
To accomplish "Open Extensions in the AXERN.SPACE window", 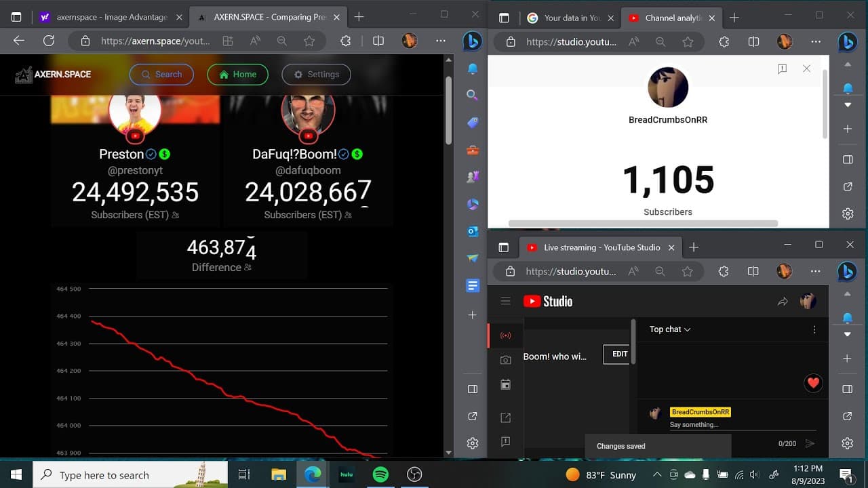I will (346, 41).
